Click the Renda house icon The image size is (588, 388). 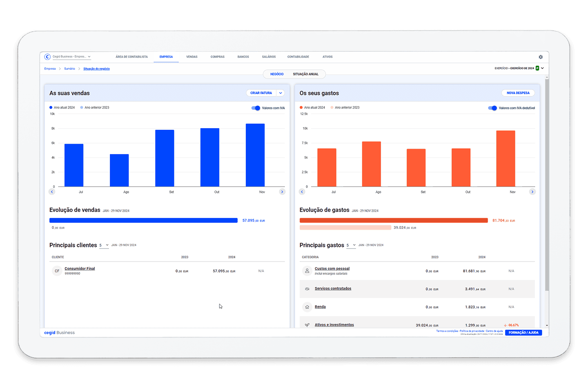[x=307, y=307]
